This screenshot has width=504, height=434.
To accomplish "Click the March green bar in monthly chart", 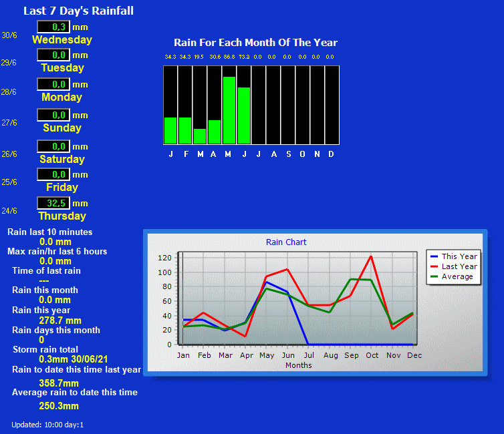I will click(200, 136).
